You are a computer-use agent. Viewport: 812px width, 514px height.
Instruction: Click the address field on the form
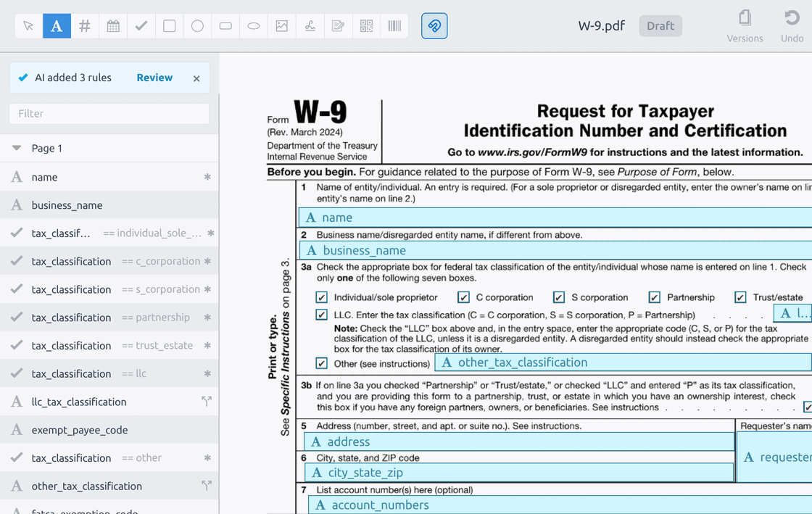[519, 442]
